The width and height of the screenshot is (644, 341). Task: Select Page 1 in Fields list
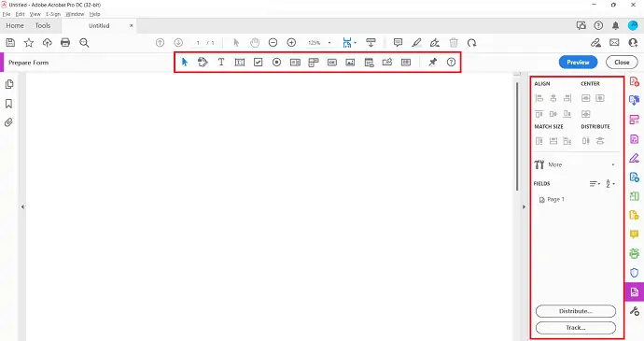tap(552, 200)
